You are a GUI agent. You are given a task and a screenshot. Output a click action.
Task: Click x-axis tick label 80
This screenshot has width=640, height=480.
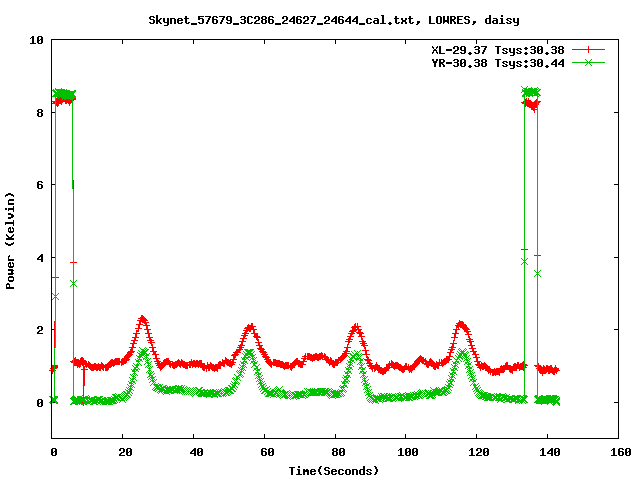pyautogui.click(x=338, y=452)
